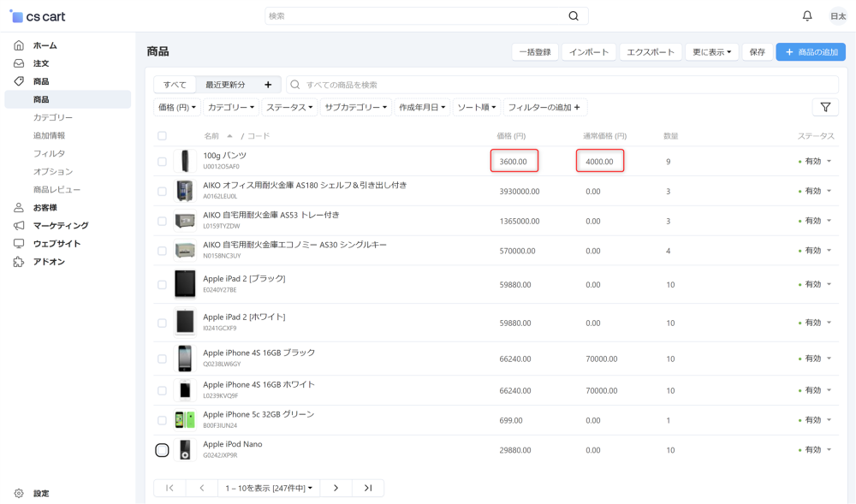The image size is (856, 504).
Task: Open the Apple iPod Nano thumbnail
Action: point(185,450)
